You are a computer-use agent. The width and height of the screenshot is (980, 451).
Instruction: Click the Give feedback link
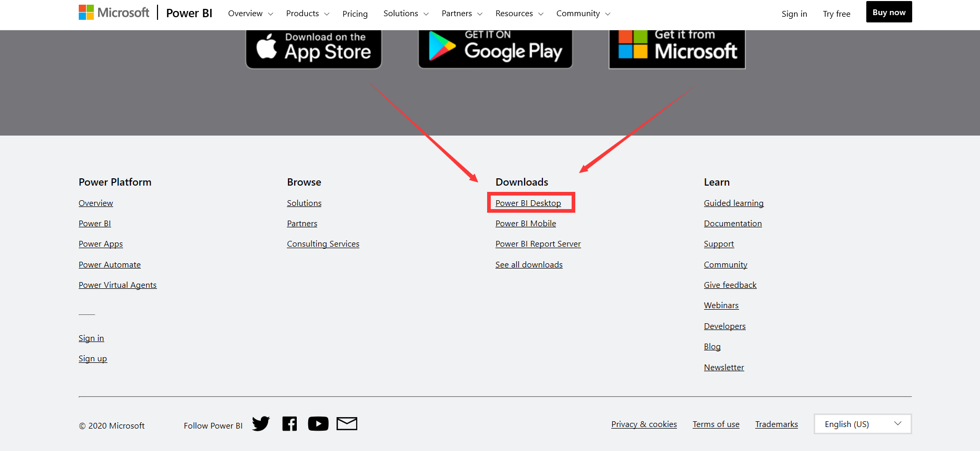pyautogui.click(x=730, y=285)
